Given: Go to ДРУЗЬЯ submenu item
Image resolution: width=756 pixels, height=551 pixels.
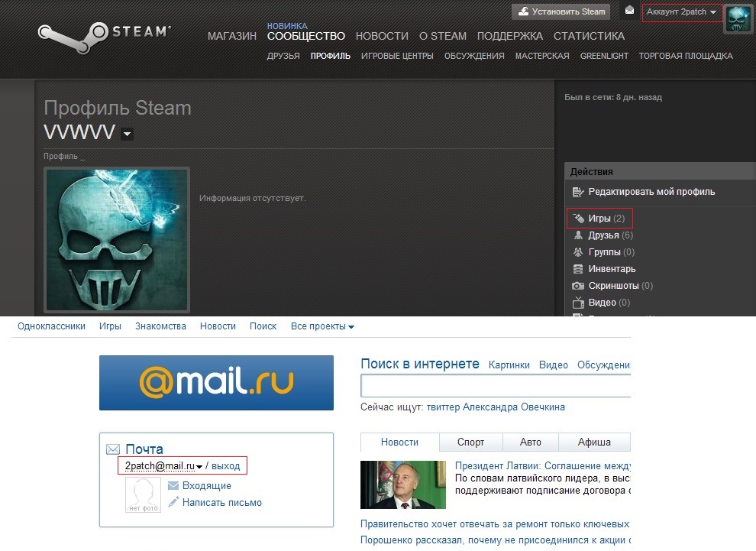Looking at the screenshot, I should 283,56.
